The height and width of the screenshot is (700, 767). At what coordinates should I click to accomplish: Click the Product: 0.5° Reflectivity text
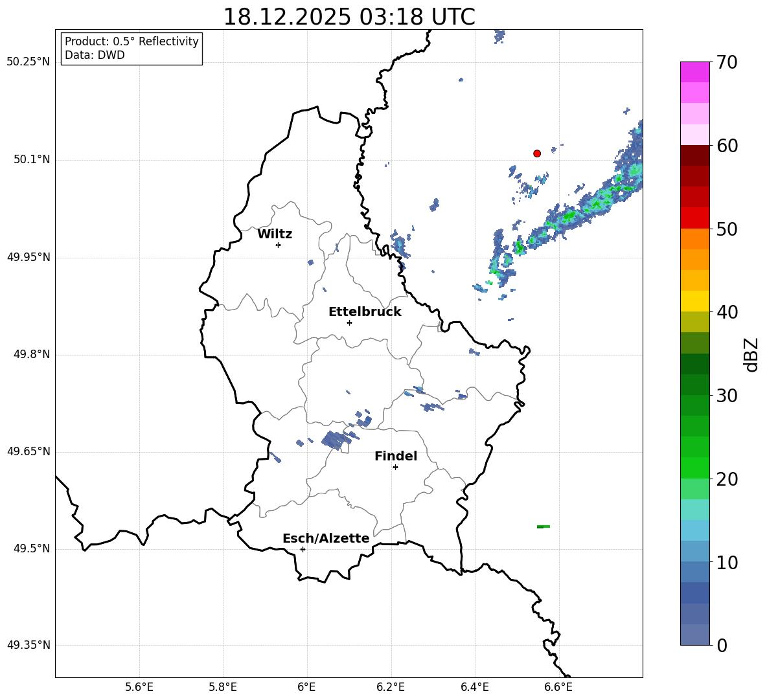coord(132,41)
